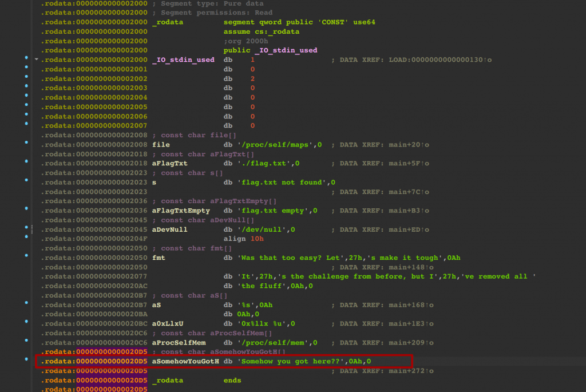
Task: Click margin dot beside the fmt line
Action: point(26,258)
